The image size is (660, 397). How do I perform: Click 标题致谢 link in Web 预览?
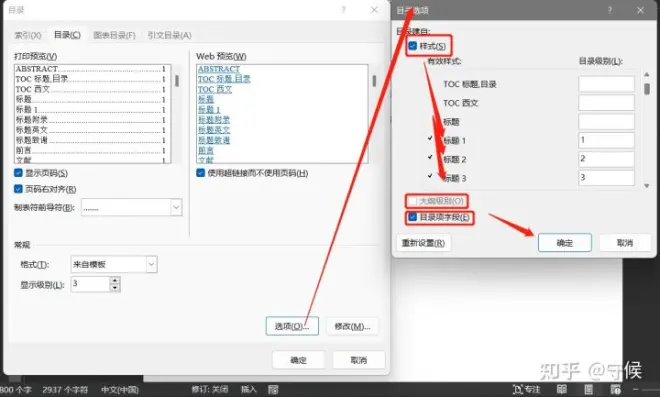(214, 140)
